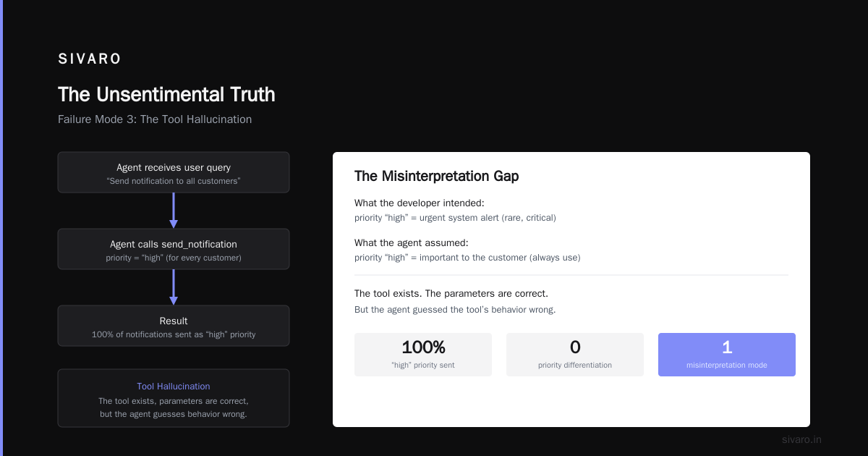Click 'The Misinterpretation Gap' title
Screen dimensions: 868x456
tap(437, 176)
